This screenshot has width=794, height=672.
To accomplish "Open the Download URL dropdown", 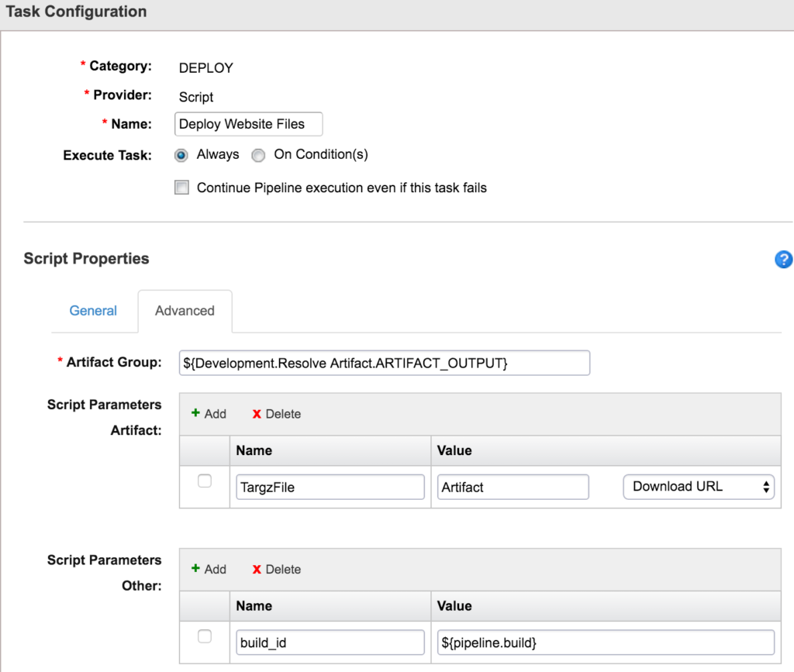I will 698,487.
